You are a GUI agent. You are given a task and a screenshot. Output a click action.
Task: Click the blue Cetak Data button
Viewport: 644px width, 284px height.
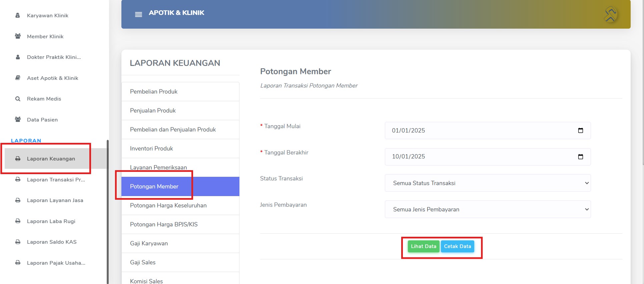click(x=458, y=246)
